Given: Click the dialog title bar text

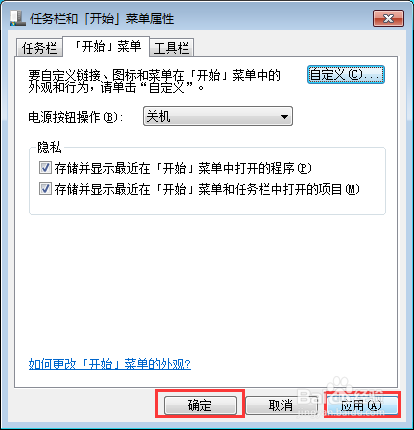Looking at the screenshot, I should click(x=102, y=19).
